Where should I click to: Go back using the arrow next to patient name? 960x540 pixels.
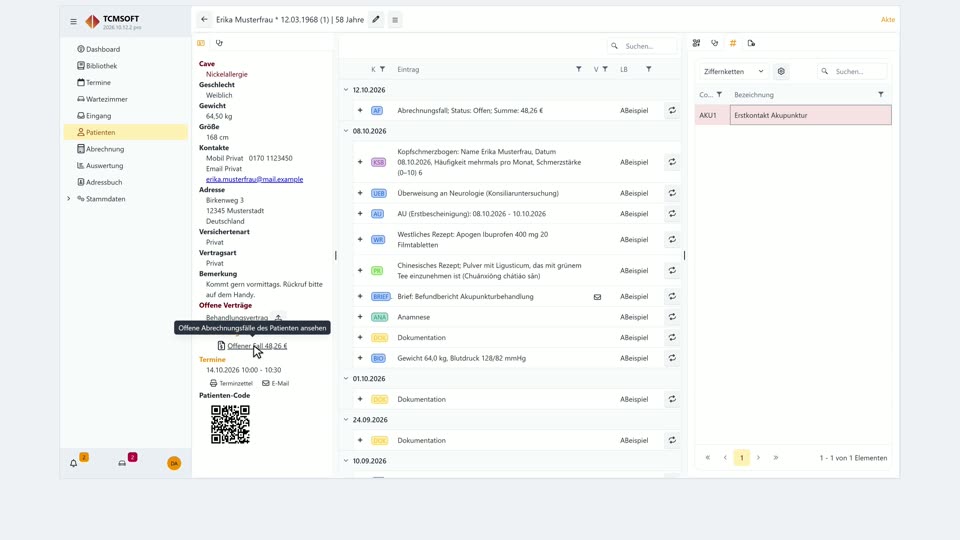coord(204,20)
